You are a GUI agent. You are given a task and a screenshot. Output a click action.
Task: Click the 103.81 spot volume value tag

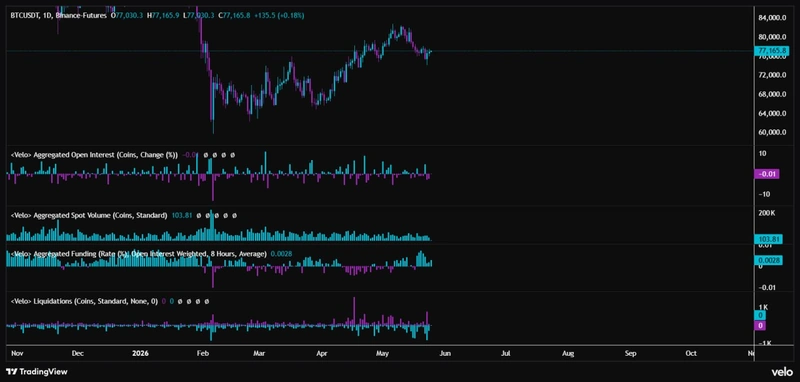coord(767,239)
